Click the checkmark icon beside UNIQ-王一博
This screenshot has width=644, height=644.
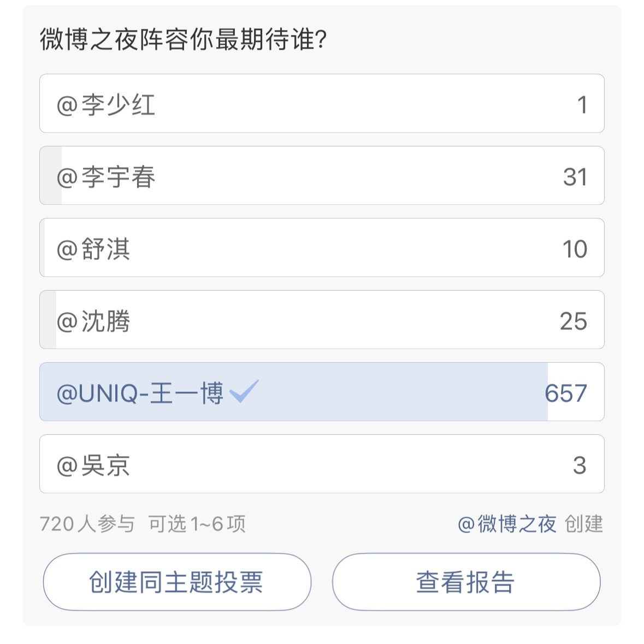[x=244, y=391]
